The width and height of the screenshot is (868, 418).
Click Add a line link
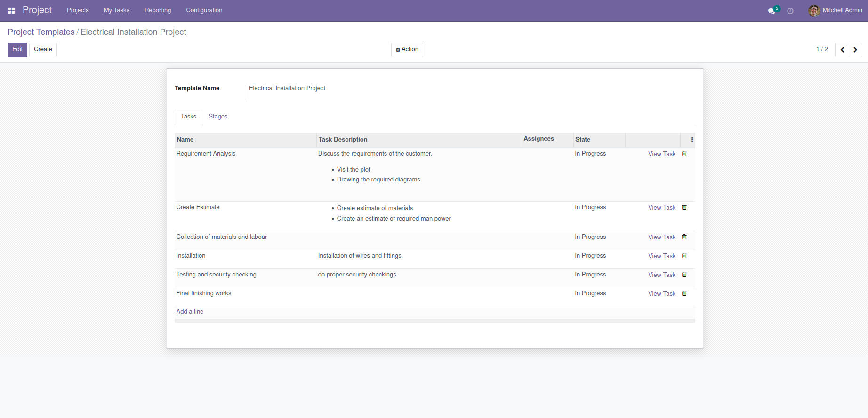point(190,312)
